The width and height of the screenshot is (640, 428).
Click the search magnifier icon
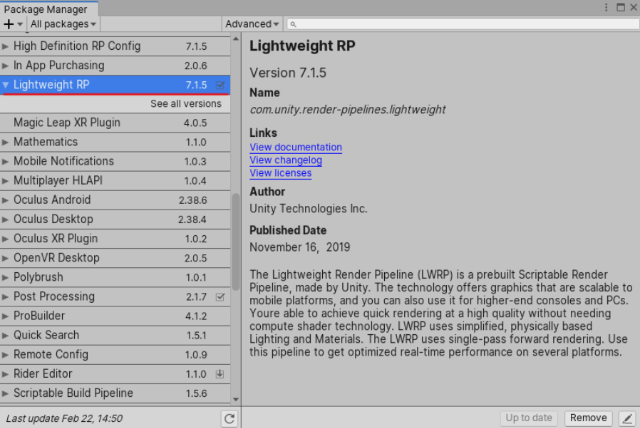click(293, 24)
